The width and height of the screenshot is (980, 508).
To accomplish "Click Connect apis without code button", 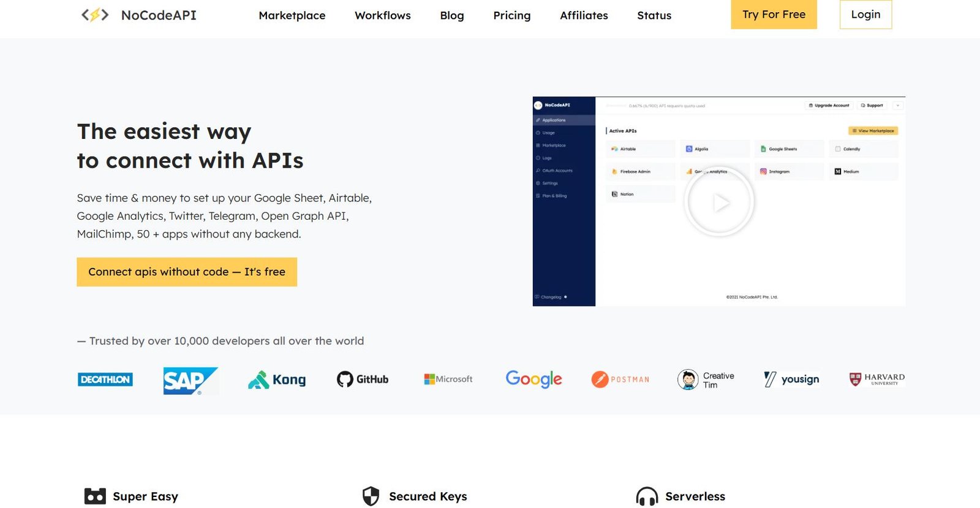I will click(x=187, y=272).
